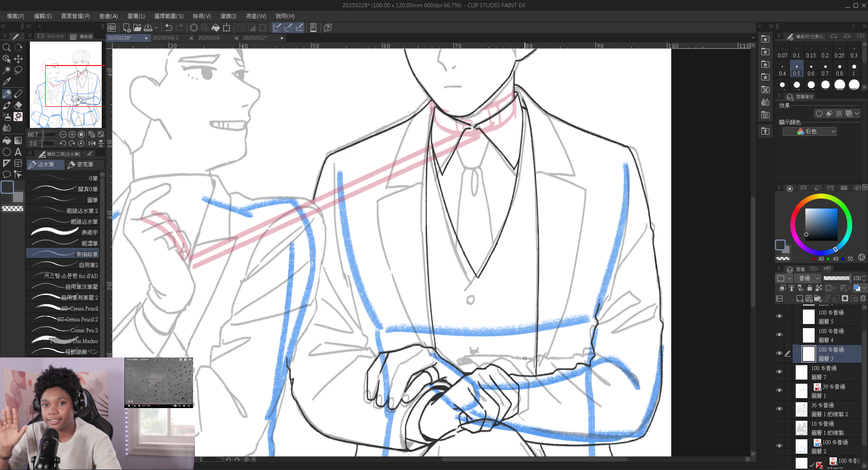Click the Scale/Rotate transform icon
The height and width of the screenshot is (470, 868).
click(x=226, y=28)
